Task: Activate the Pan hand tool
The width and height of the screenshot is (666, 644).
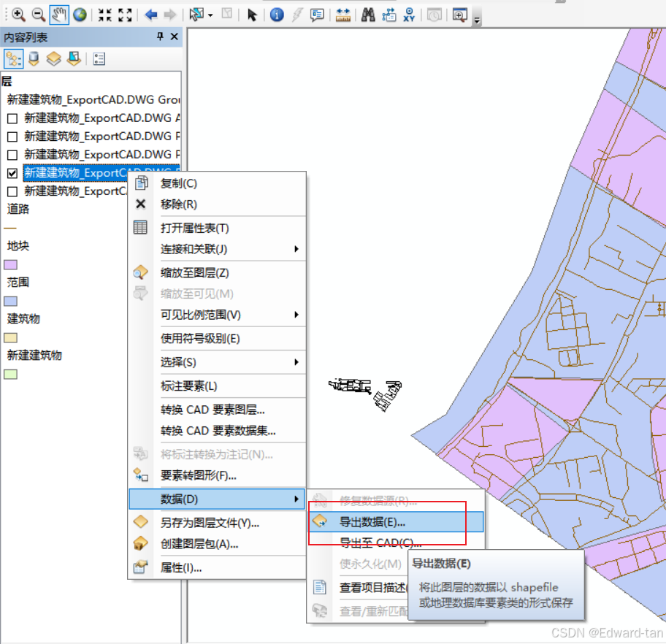Action: coord(59,15)
